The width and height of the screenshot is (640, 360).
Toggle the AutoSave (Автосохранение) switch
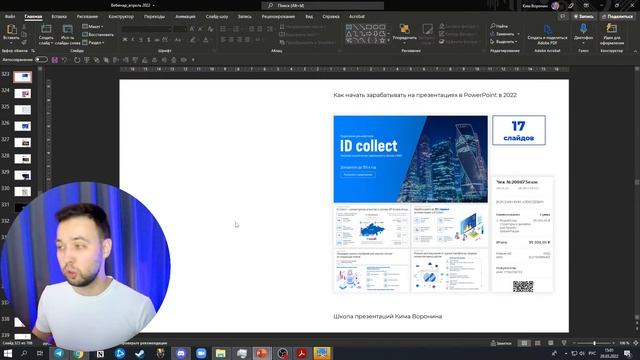[41, 60]
